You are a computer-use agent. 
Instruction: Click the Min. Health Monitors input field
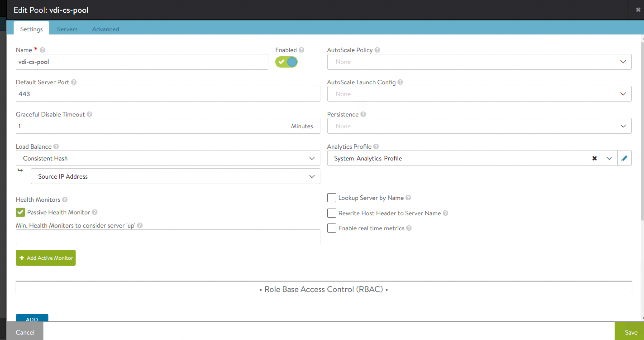tap(168, 237)
